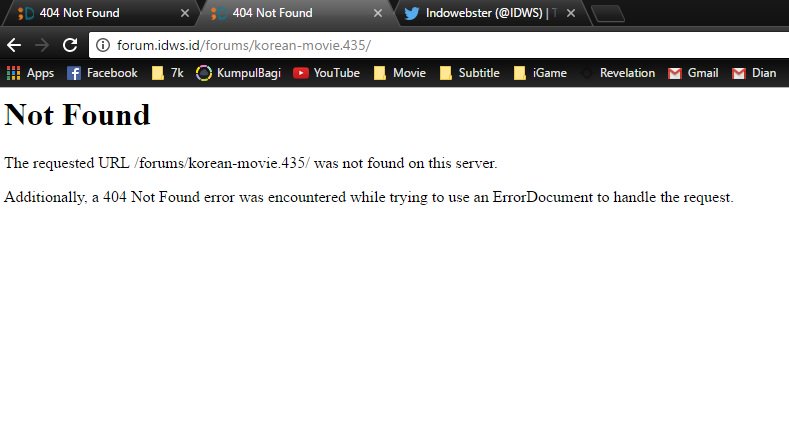Open the Subtitle folder icon

[x=445, y=73]
